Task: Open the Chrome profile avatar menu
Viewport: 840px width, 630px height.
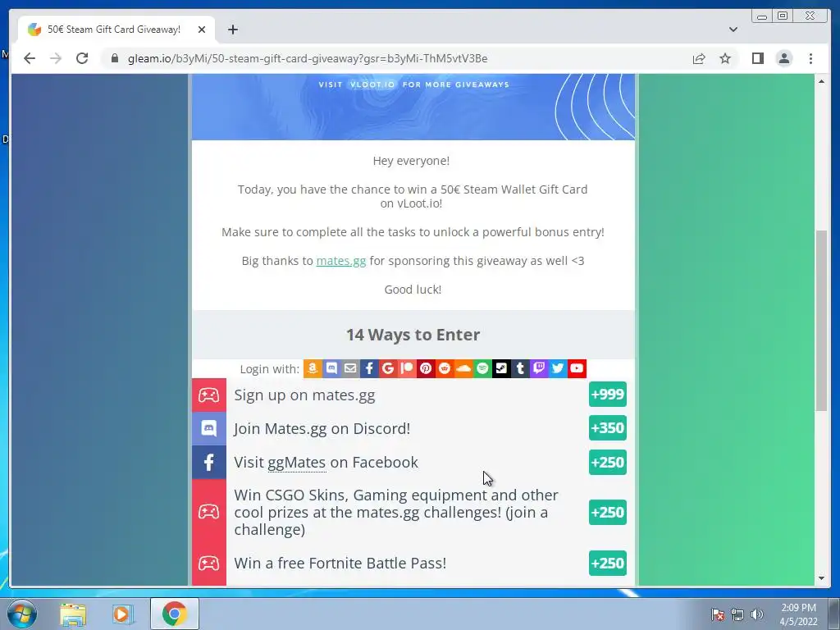Action: [783, 58]
